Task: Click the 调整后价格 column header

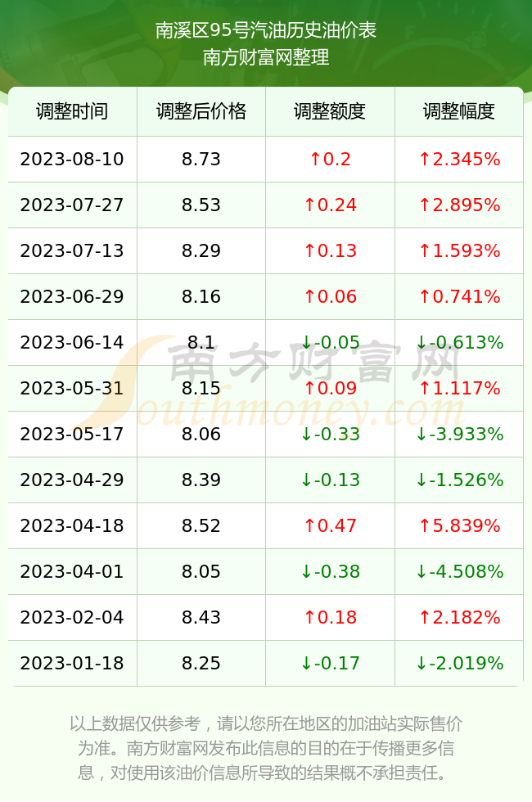Action: click(x=201, y=111)
